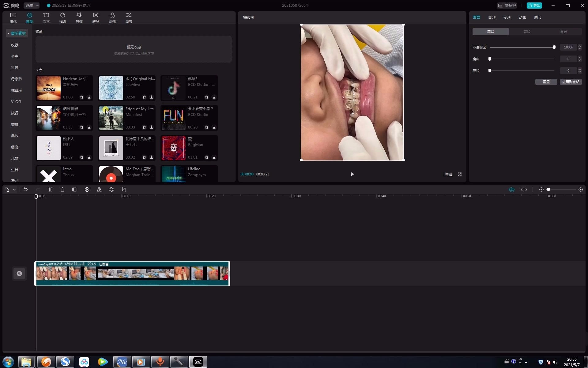Select the 纯音乐 music category
The height and width of the screenshot is (368, 588).
(x=16, y=90)
